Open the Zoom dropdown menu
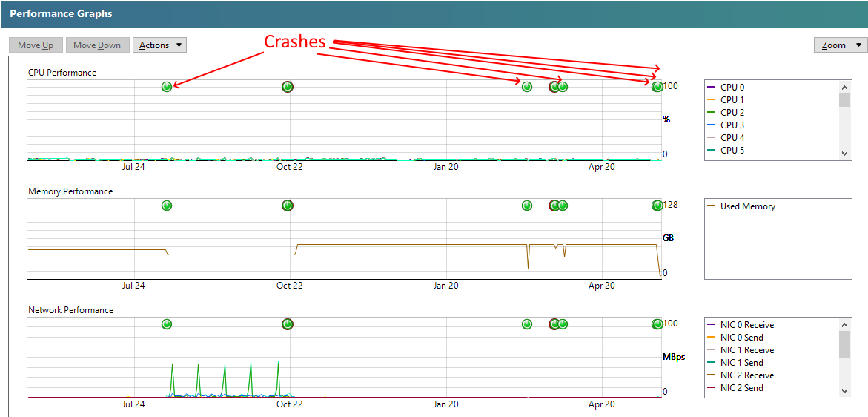This screenshot has height=417, width=868. point(841,45)
